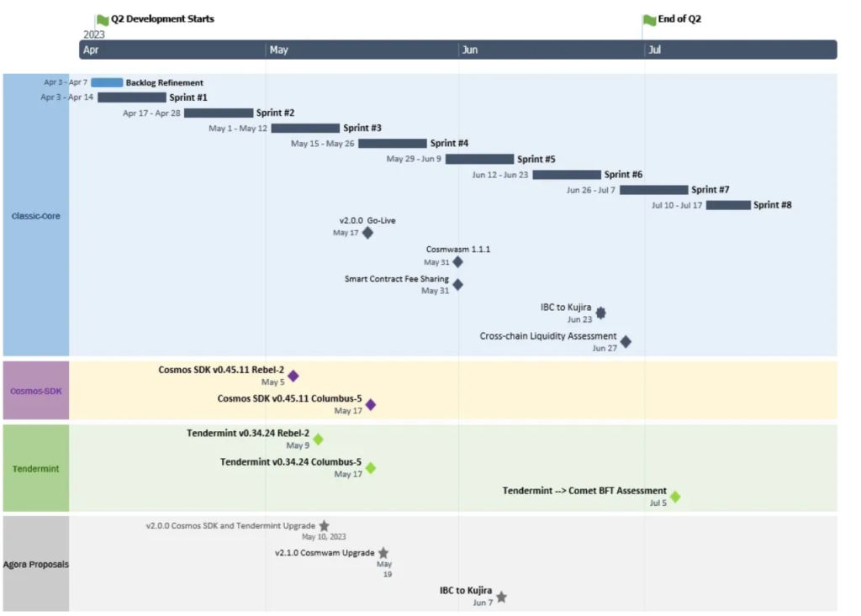This screenshot has height=616, width=861.
Task: Click the v2.1.0 Cosmwam Upgrade star
Action: (383, 553)
